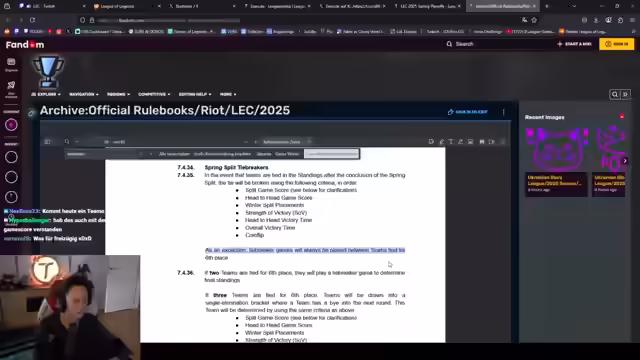Open first Ukrainian league image link
This screenshot has height=360, width=640.
[x=555, y=180]
